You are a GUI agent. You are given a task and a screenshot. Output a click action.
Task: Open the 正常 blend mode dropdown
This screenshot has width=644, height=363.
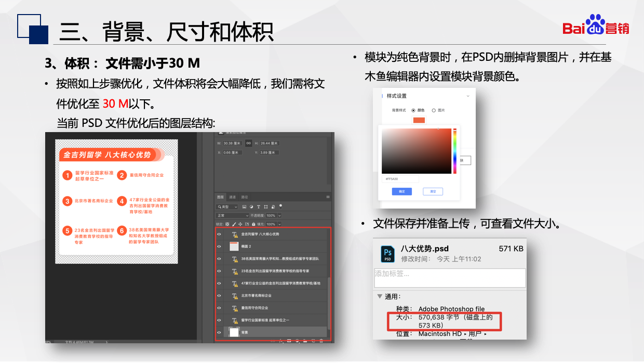(233, 215)
